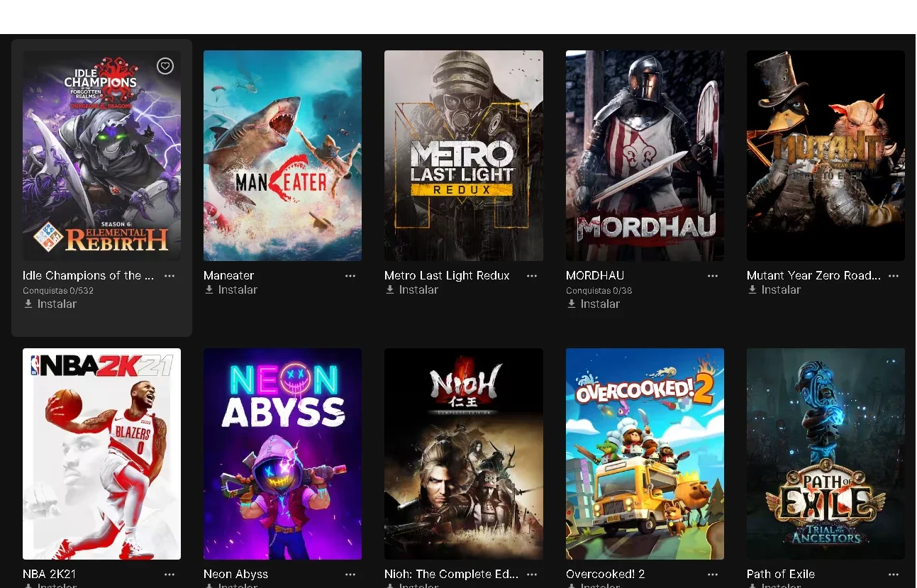Click the 'NBA 2K21' title text
The height and width of the screenshot is (588, 917).
[49, 574]
